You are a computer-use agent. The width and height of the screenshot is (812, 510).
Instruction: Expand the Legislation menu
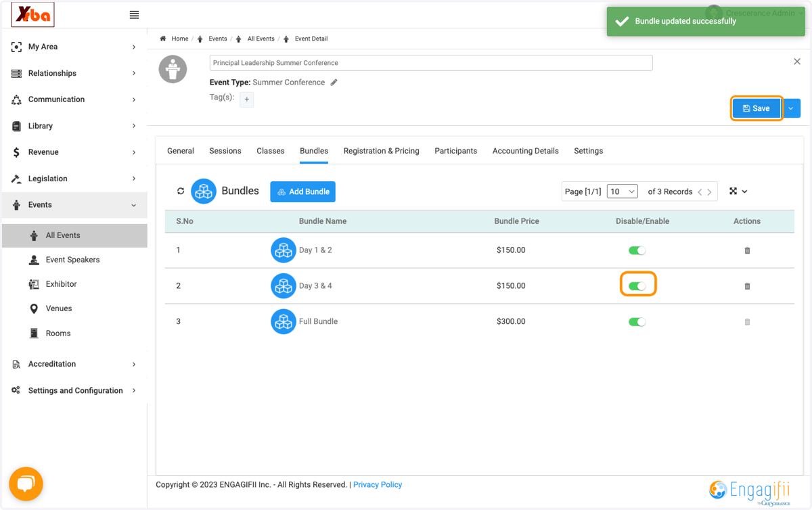[x=74, y=179]
